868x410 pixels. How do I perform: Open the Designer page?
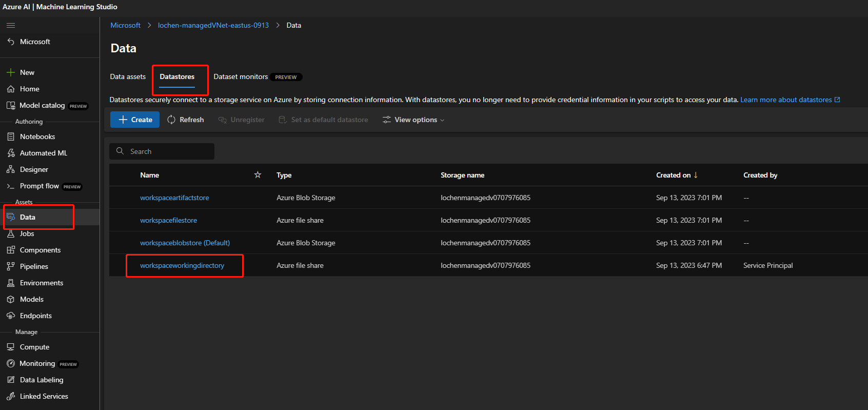tap(34, 169)
